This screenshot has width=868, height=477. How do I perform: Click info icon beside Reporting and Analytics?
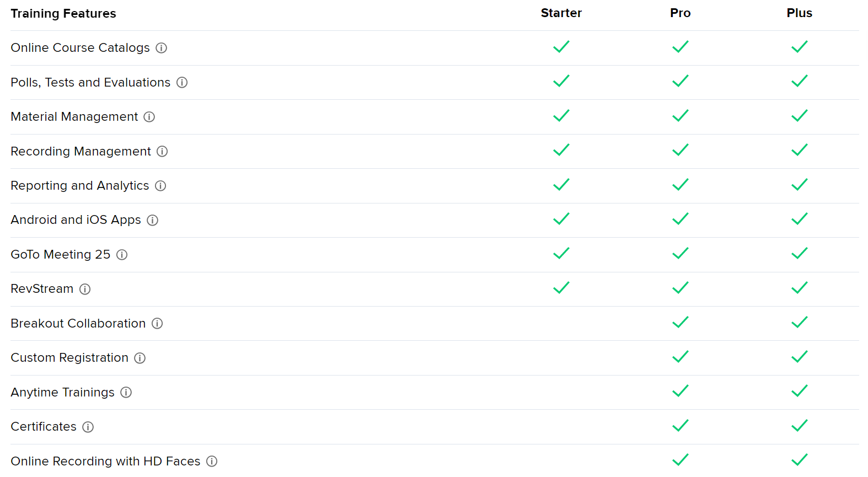(x=160, y=186)
